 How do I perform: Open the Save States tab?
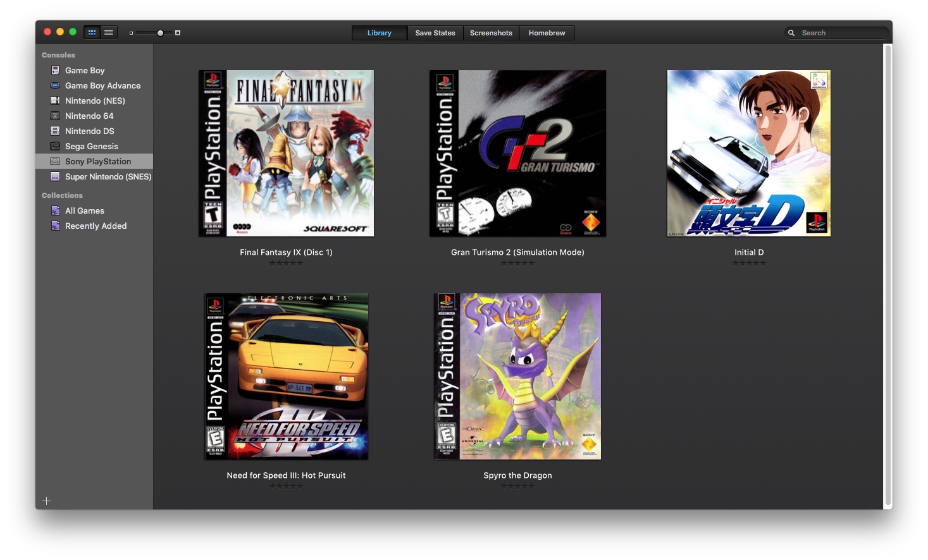[x=435, y=33]
